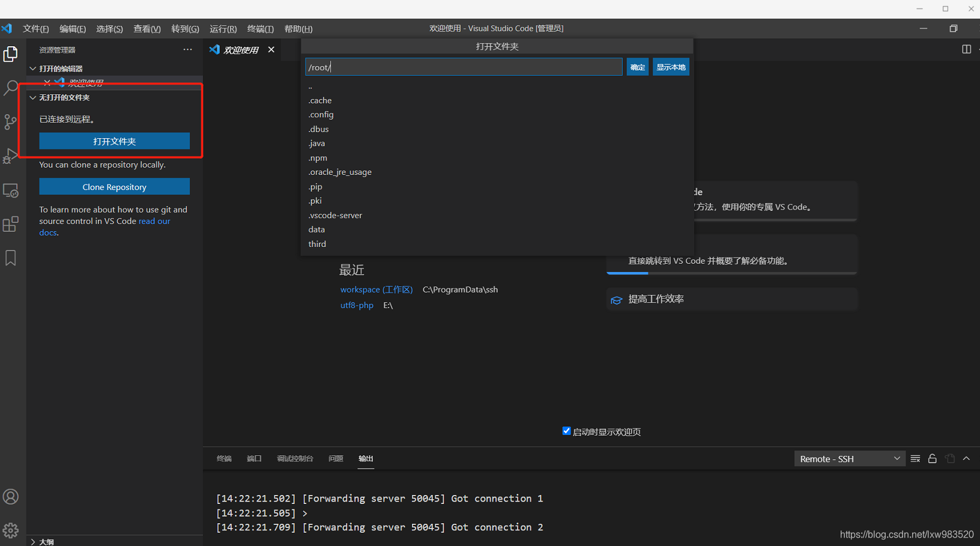The width and height of the screenshot is (980, 546).
Task: Select the .cache folder entry
Action: pyautogui.click(x=497, y=100)
